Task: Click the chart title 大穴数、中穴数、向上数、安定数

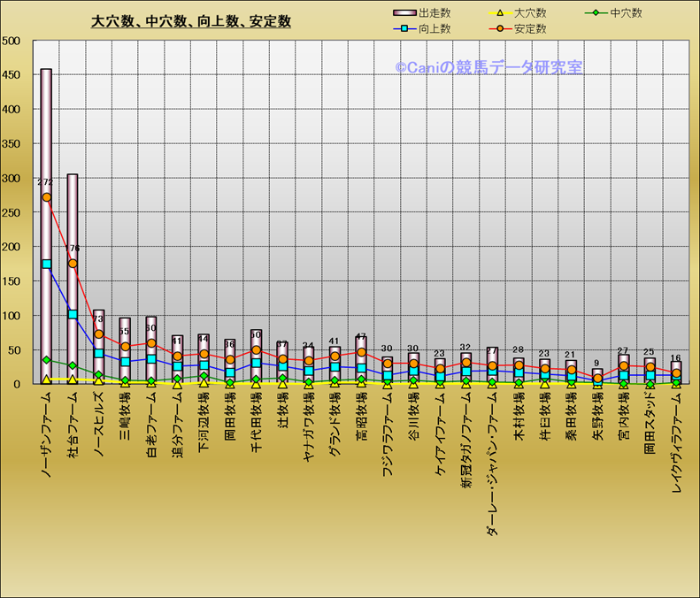Action: click(x=191, y=21)
